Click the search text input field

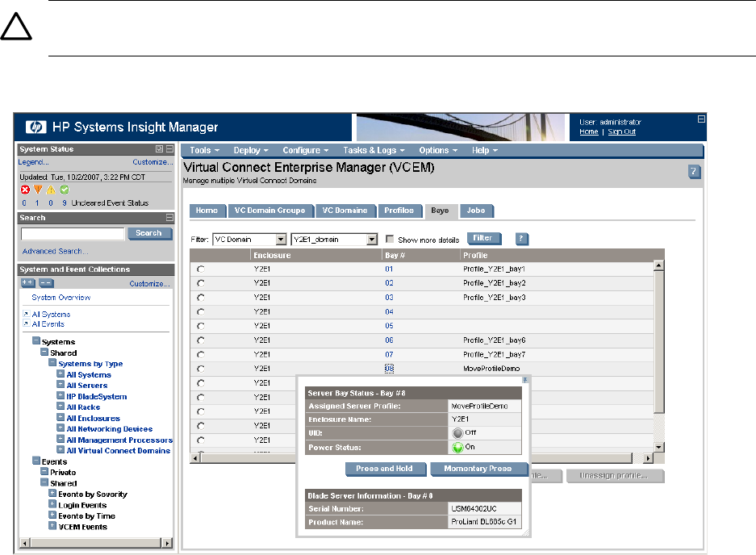(73, 233)
